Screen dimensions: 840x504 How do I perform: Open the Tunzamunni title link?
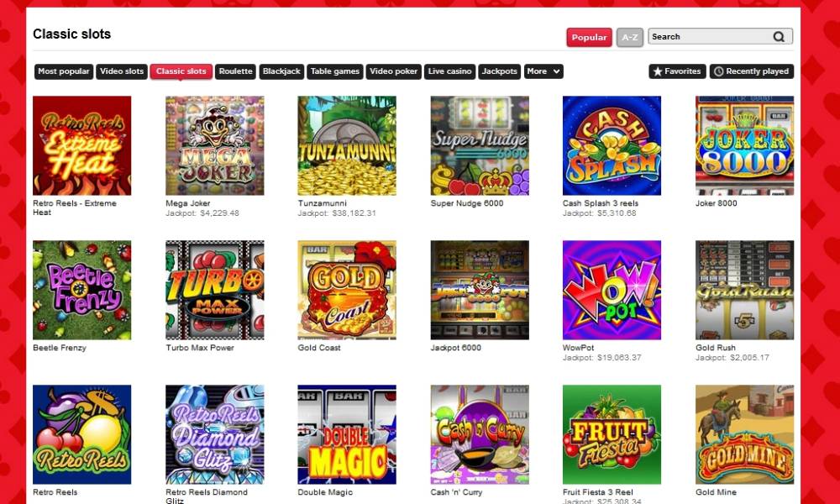[322, 203]
